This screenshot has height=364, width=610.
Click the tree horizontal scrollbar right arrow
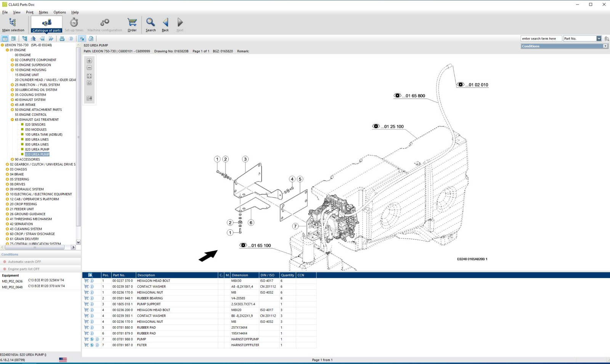[73, 247]
